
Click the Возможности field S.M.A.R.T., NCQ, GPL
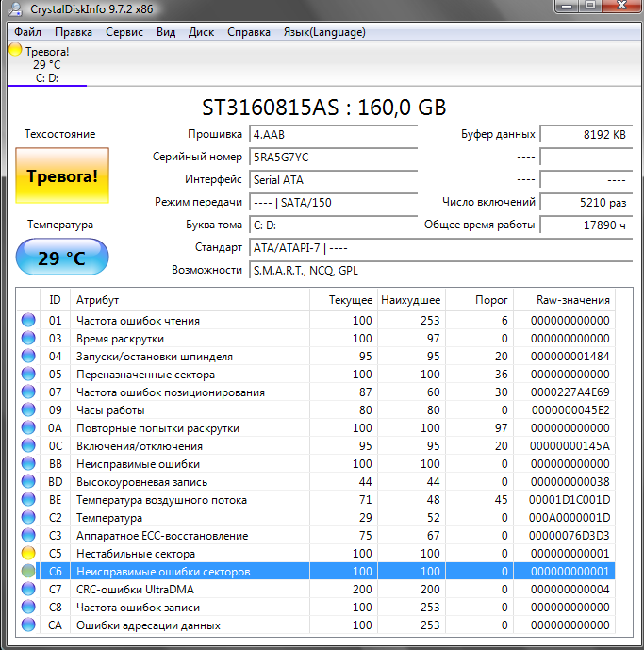click(x=441, y=270)
